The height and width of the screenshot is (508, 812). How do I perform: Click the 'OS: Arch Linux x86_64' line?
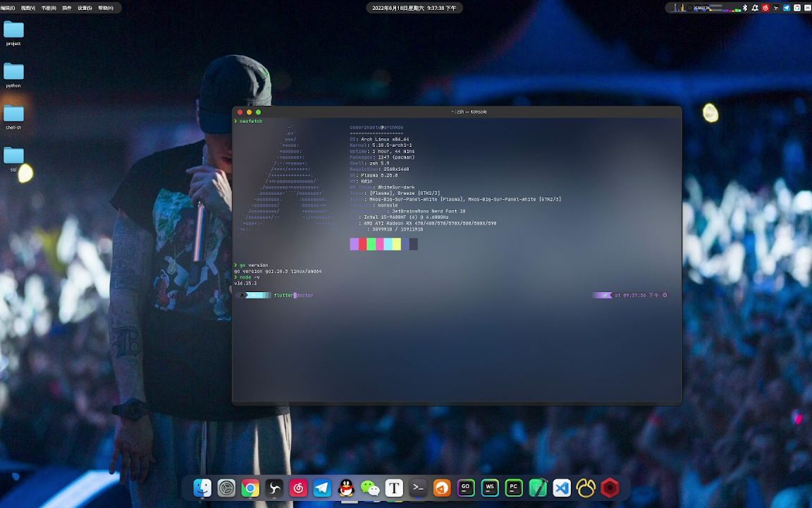pos(380,140)
